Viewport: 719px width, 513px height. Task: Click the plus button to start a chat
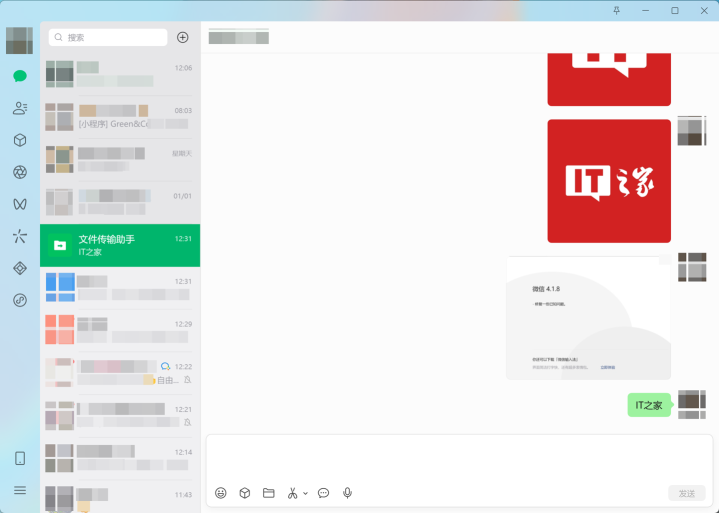(x=183, y=38)
